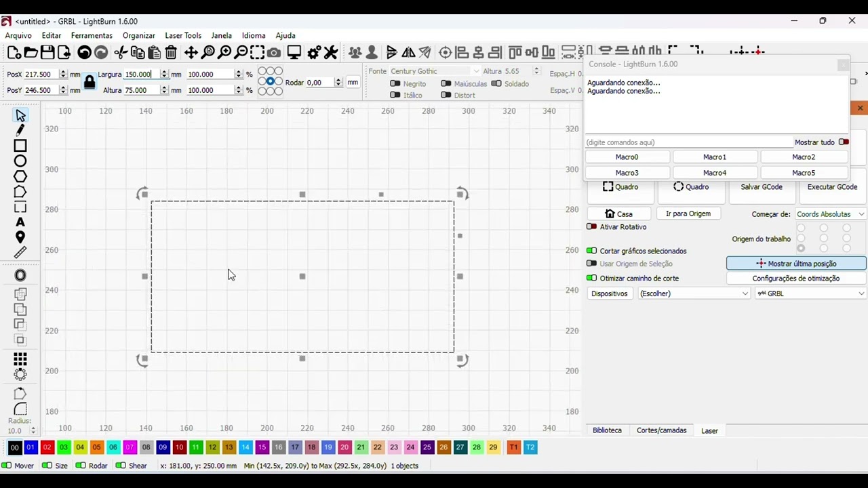
Task: Select the ellipse tool
Action: (20, 161)
